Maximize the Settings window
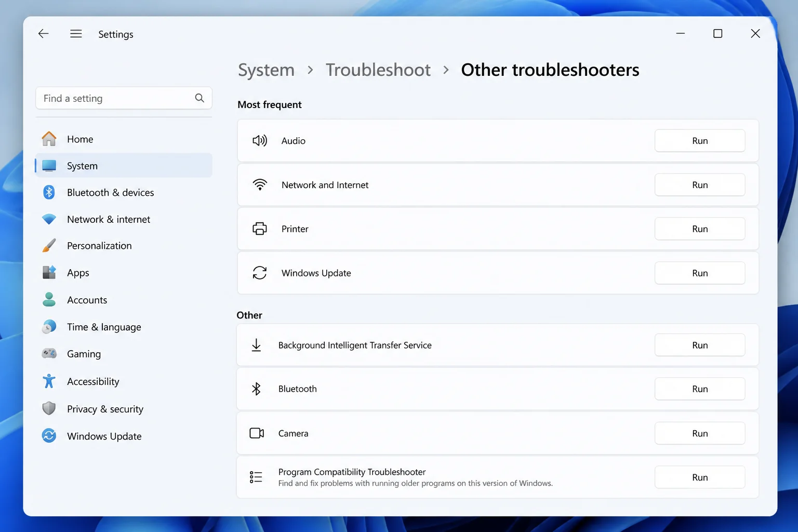This screenshot has height=532, width=798. pyautogui.click(x=717, y=34)
